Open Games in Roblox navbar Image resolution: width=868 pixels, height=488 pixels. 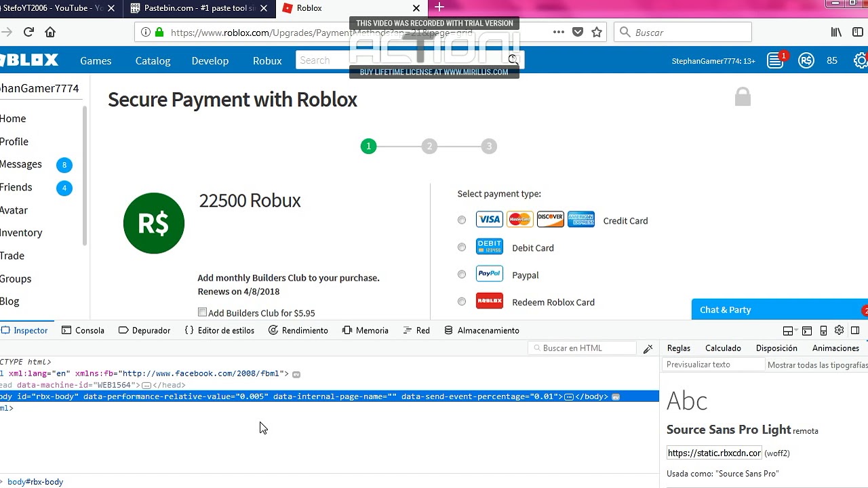coord(96,60)
